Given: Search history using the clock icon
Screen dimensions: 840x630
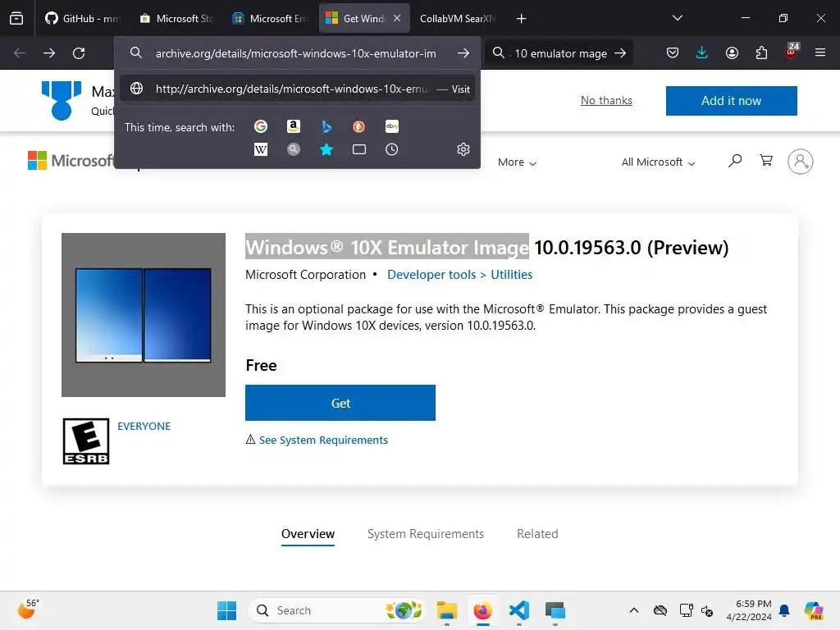Looking at the screenshot, I should (391, 149).
